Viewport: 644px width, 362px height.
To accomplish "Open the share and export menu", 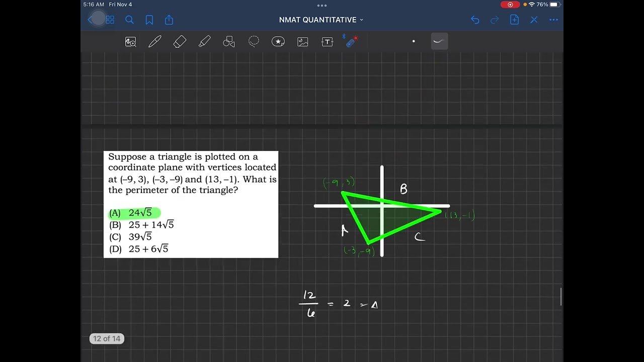I will point(169,20).
